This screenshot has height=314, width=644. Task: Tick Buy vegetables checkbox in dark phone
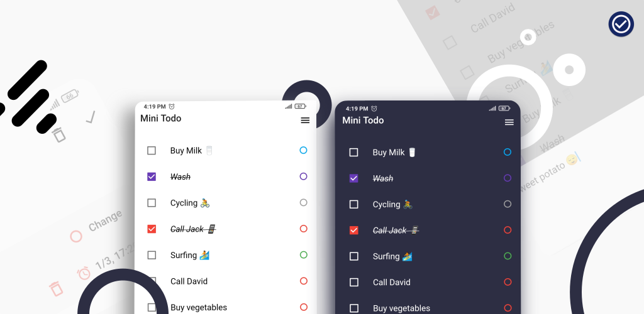tap(353, 308)
